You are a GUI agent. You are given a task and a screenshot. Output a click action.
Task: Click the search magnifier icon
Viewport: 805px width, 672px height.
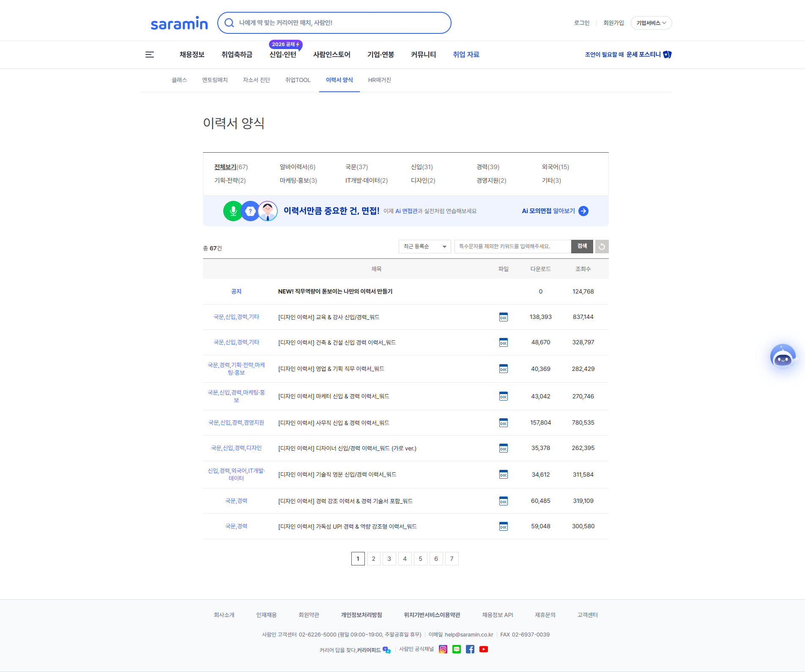pyautogui.click(x=230, y=23)
